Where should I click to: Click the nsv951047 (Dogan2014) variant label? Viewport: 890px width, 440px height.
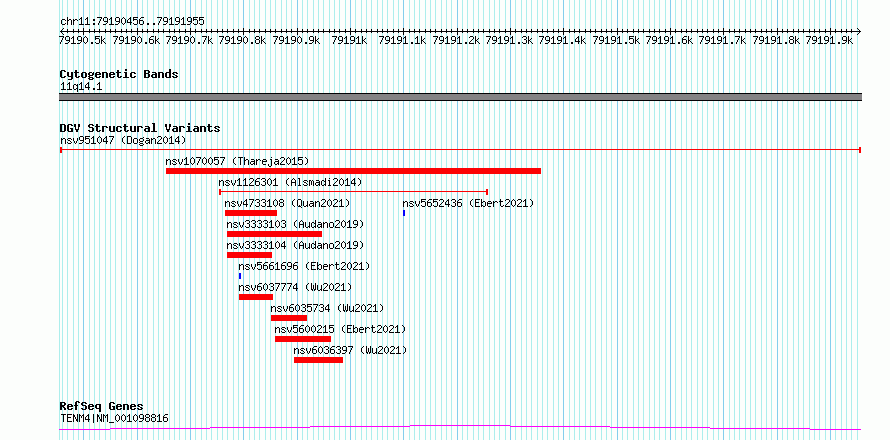[123, 140]
